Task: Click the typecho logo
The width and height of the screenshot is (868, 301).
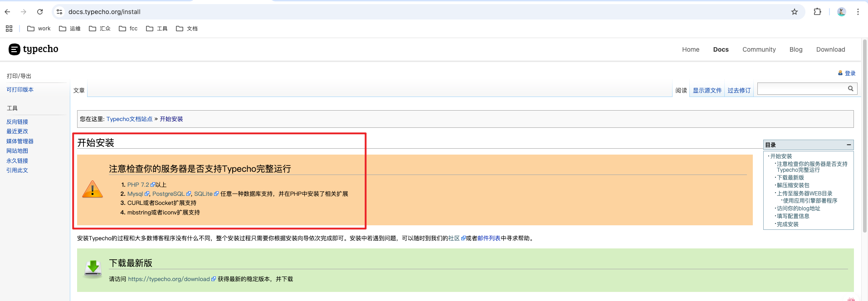Action: [x=34, y=49]
